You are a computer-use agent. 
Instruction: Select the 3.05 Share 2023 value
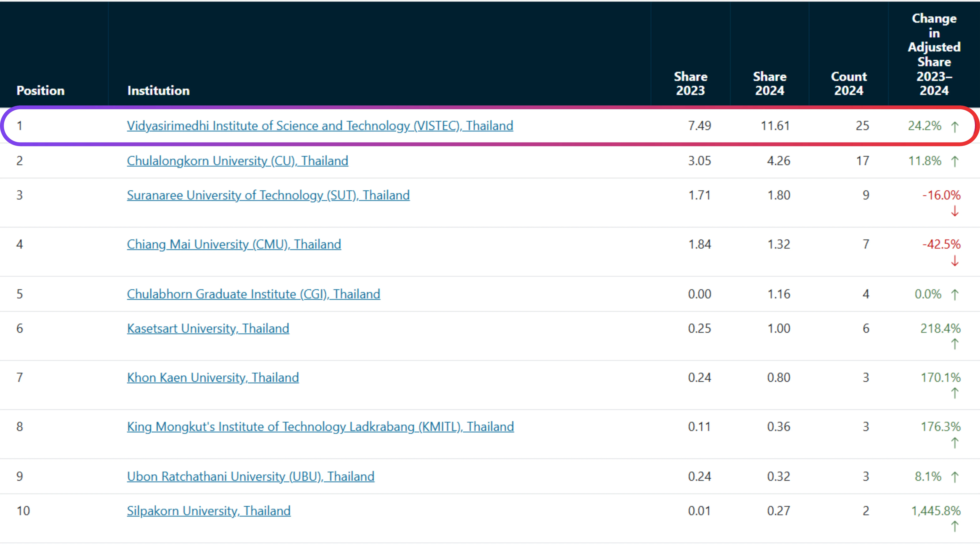tap(700, 161)
